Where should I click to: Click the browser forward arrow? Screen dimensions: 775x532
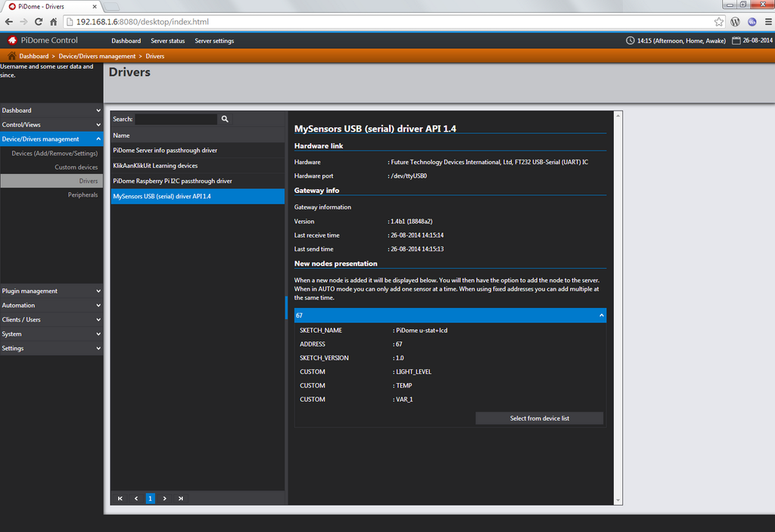(x=23, y=22)
